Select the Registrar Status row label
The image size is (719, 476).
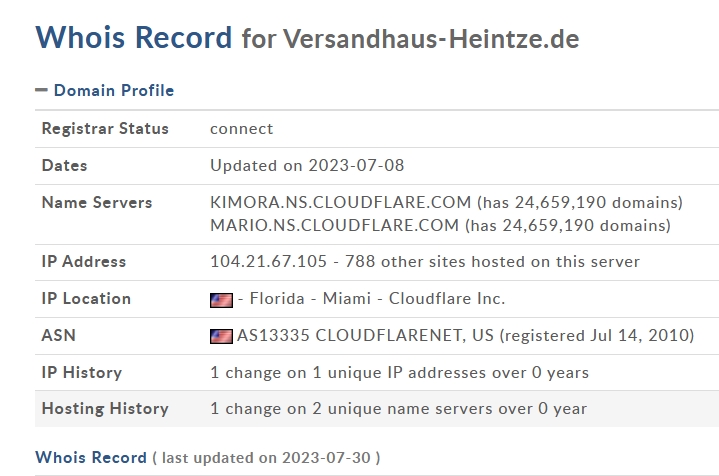coord(105,128)
